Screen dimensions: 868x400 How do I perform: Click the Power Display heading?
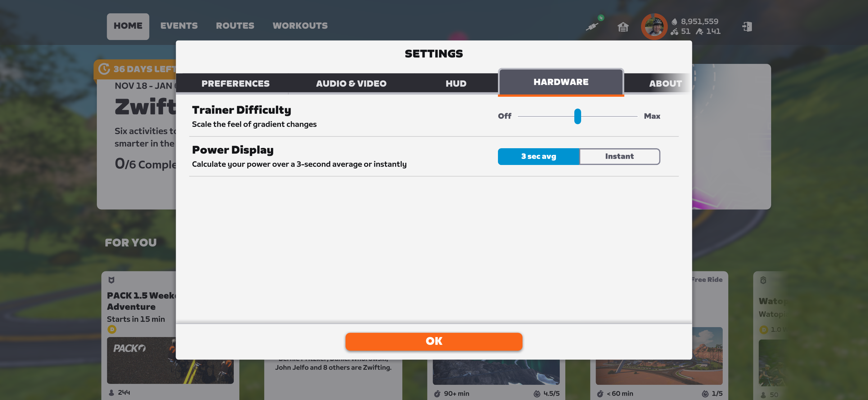[233, 150]
